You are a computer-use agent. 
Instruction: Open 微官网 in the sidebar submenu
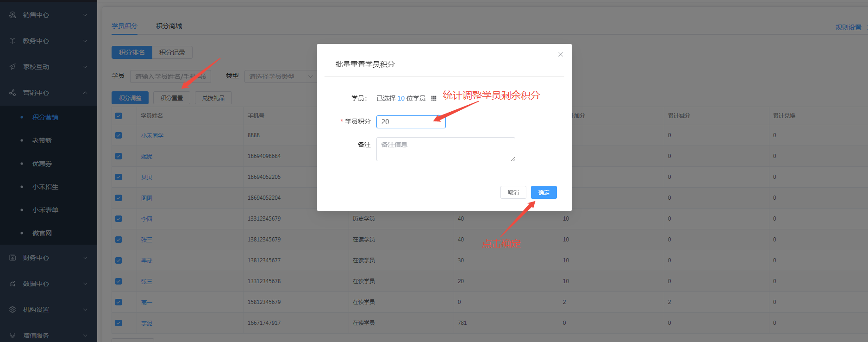pos(42,233)
